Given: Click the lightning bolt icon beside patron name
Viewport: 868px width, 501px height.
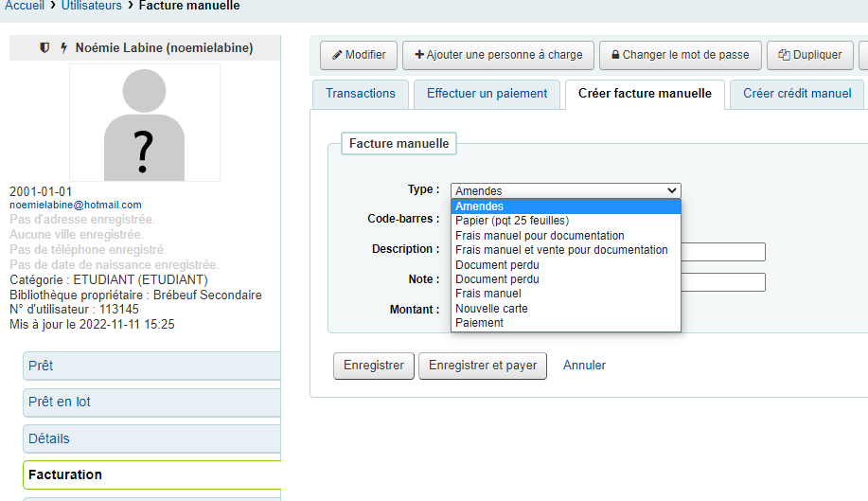Looking at the screenshot, I should [63, 47].
